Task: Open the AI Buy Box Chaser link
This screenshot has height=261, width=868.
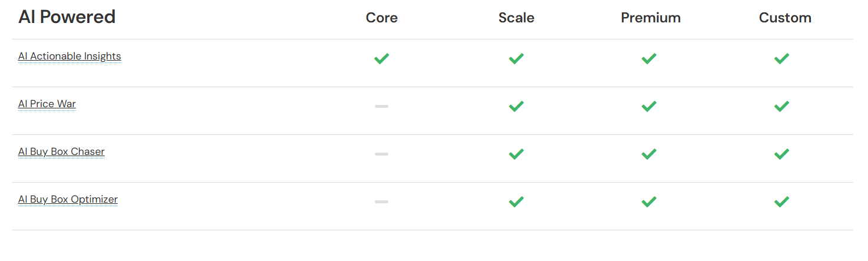Action: click(x=61, y=152)
